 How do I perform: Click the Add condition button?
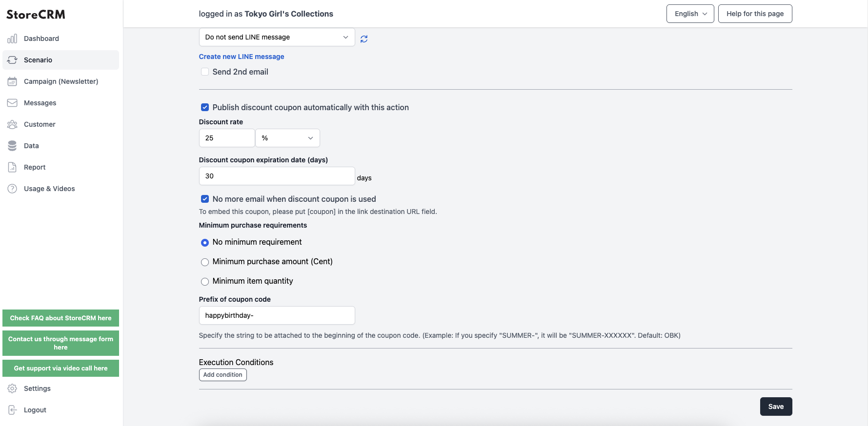222,375
